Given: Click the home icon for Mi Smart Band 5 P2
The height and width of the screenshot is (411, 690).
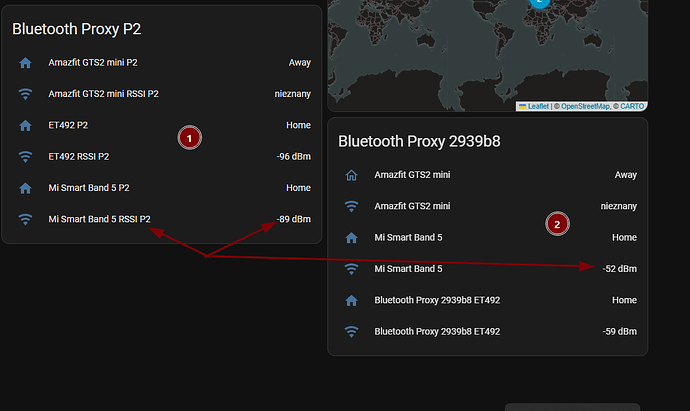Looking at the screenshot, I should [x=25, y=187].
